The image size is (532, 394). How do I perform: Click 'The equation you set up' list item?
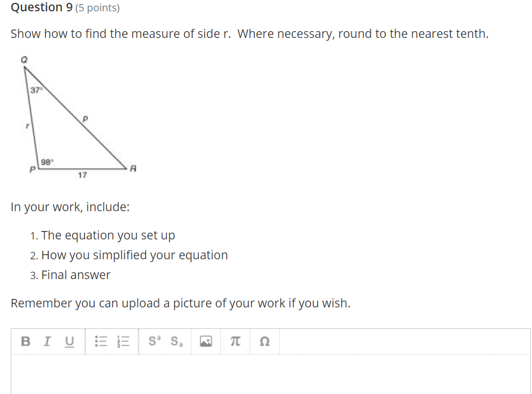coord(108,235)
